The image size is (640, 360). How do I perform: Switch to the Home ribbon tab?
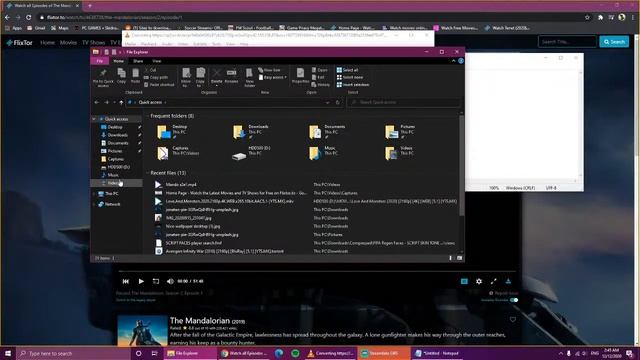[x=118, y=61]
